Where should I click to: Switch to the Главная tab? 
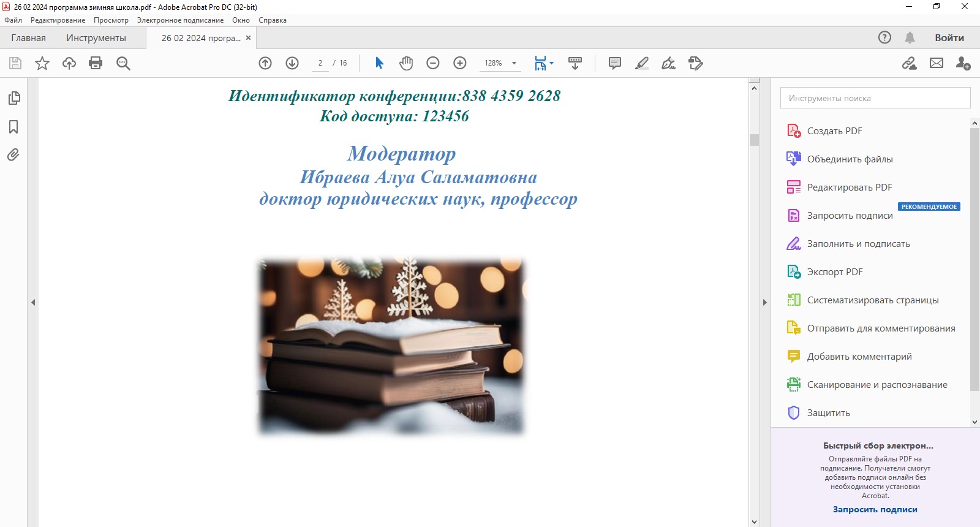point(28,38)
